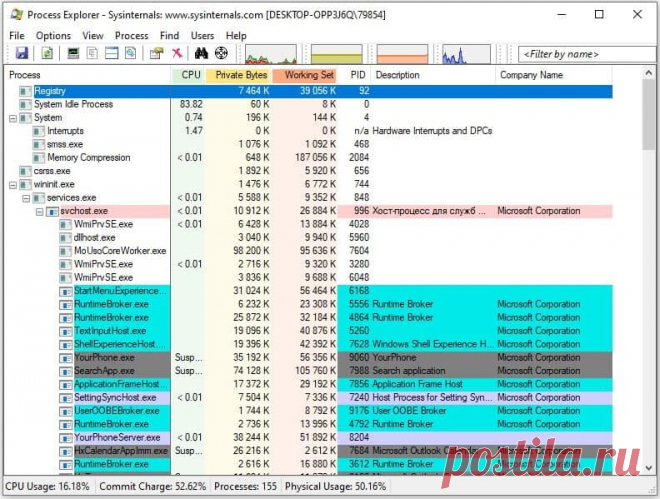This screenshot has width=660, height=499.
Task: Sort by the Private Bytes column header
Action: coord(238,75)
